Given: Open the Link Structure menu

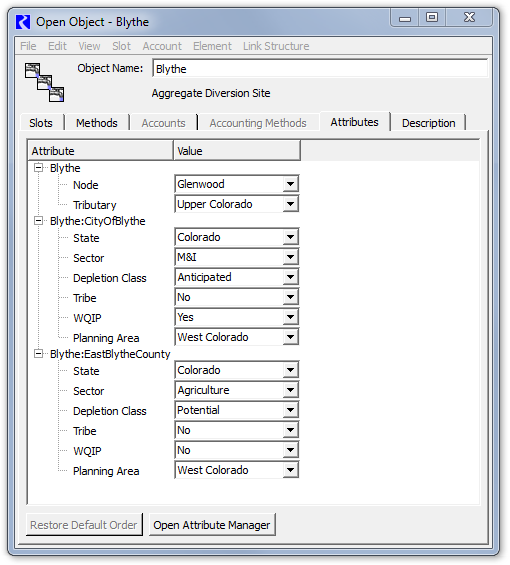Looking at the screenshot, I should click(x=276, y=46).
